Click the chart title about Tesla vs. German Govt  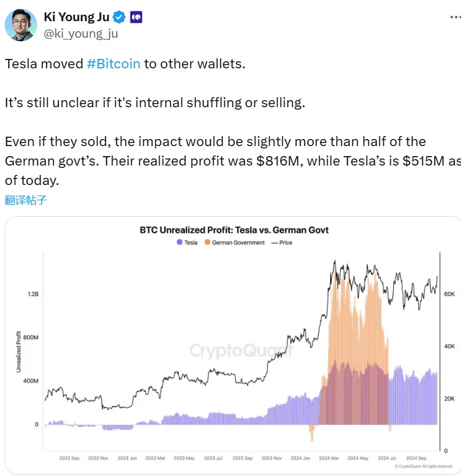pyautogui.click(x=234, y=230)
